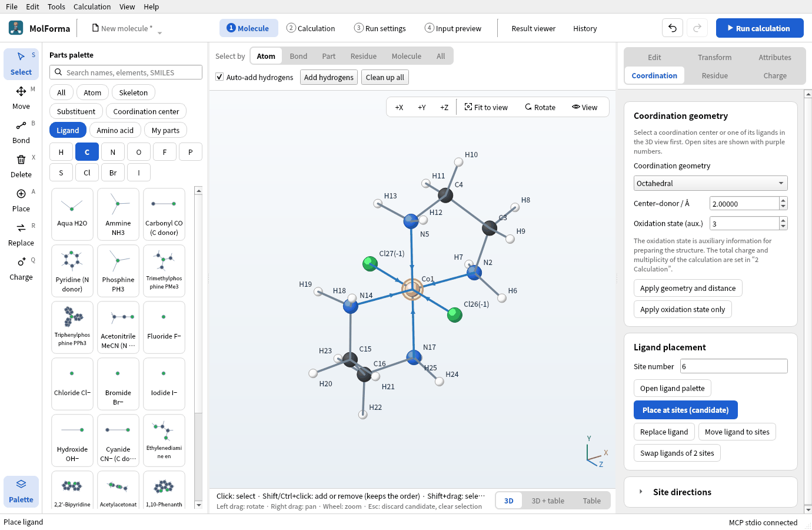812x530 pixels.
Task: Choose the Charge tool
Action: (21, 269)
